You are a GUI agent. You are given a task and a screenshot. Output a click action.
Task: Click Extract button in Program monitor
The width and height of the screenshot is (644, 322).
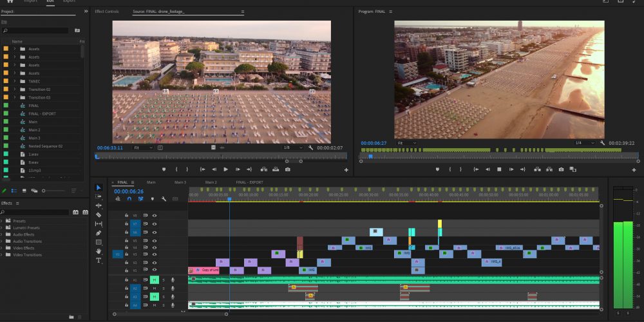(549, 169)
